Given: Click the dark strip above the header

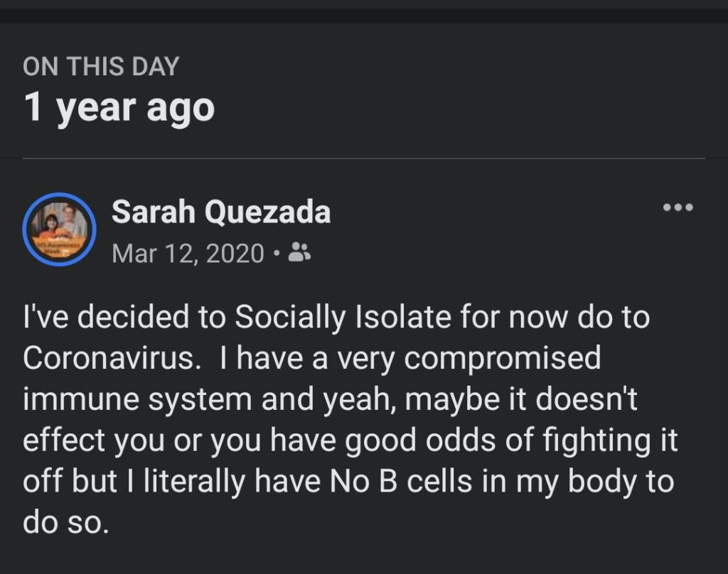Looking at the screenshot, I should coord(364,16).
